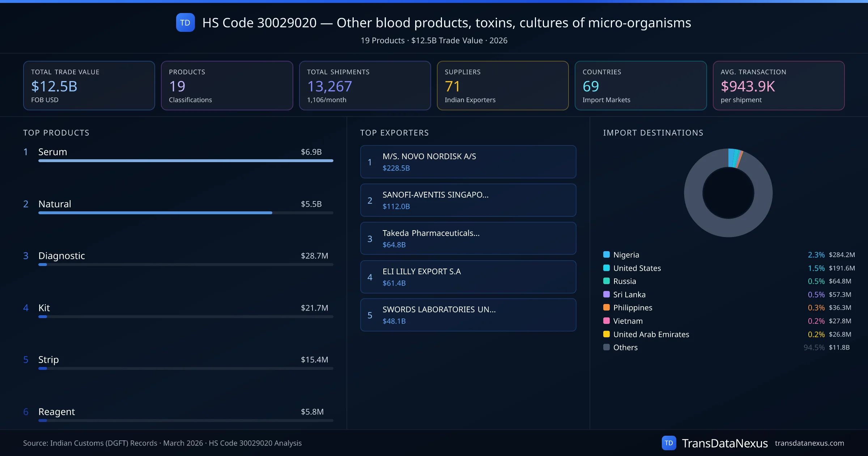This screenshot has width=868, height=456.
Task: Click the Serum product progress bar
Action: coord(186,161)
